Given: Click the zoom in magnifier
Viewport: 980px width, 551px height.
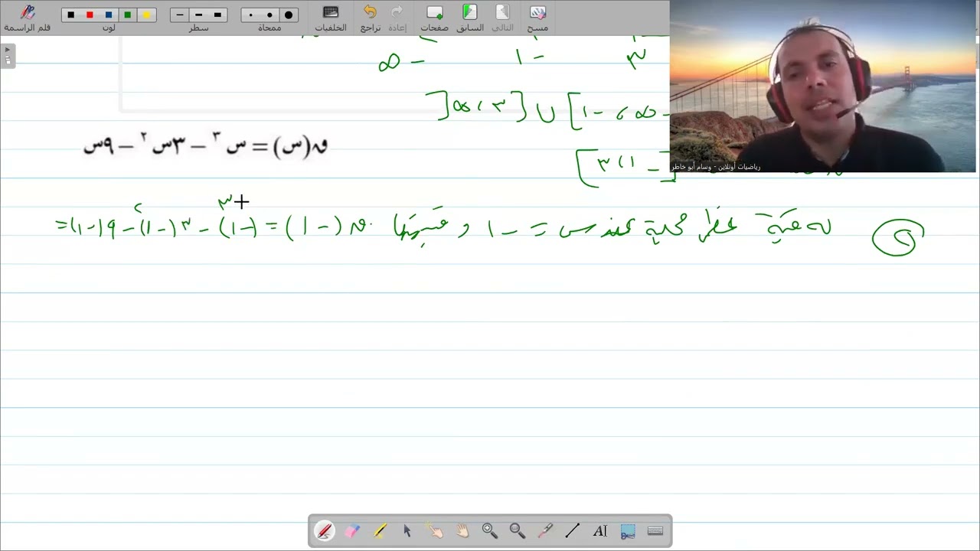Looking at the screenshot, I should click(x=490, y=530).
